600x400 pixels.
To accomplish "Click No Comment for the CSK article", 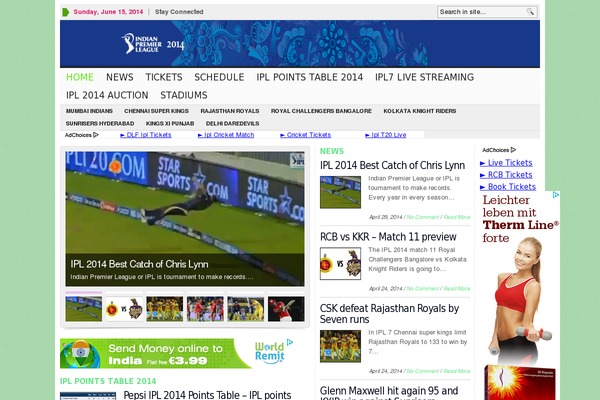I will click(422, 371).
